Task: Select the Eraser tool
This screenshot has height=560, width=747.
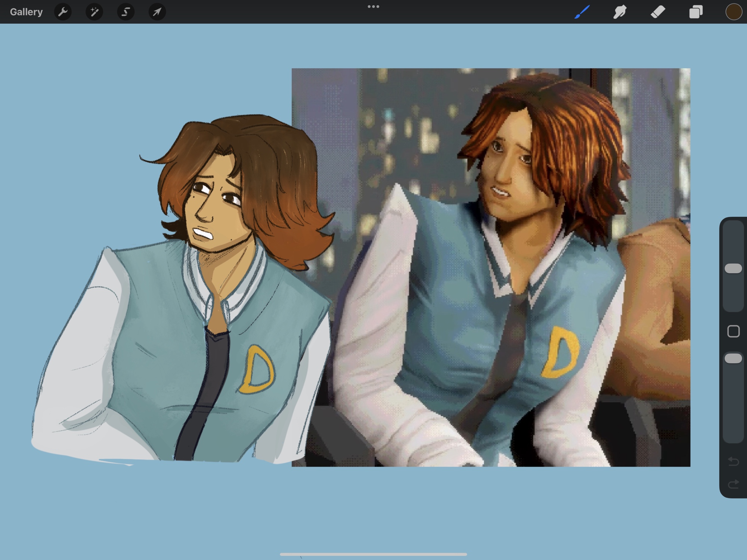Action: (x=658, y=12)
